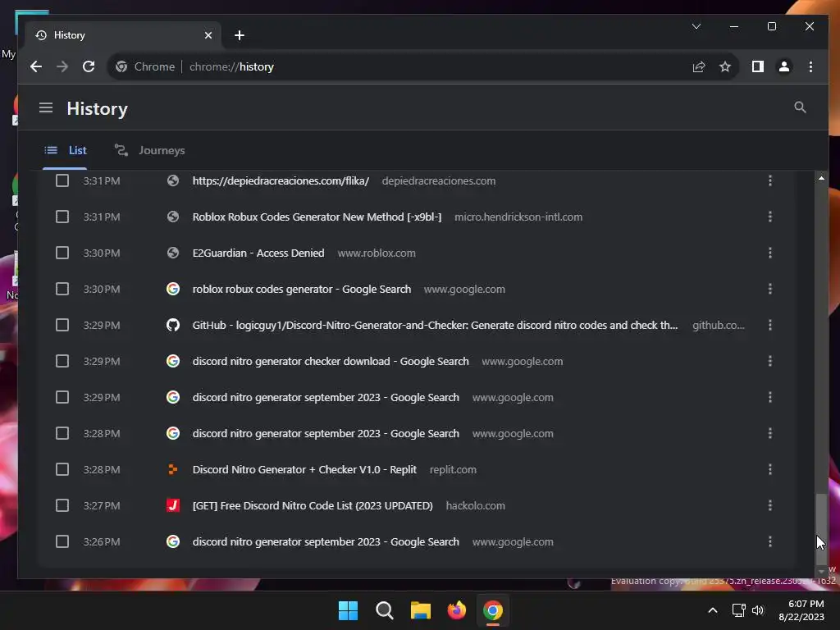Click the browser forward arrow
840x630 pixels.
[x=62, y=66]
